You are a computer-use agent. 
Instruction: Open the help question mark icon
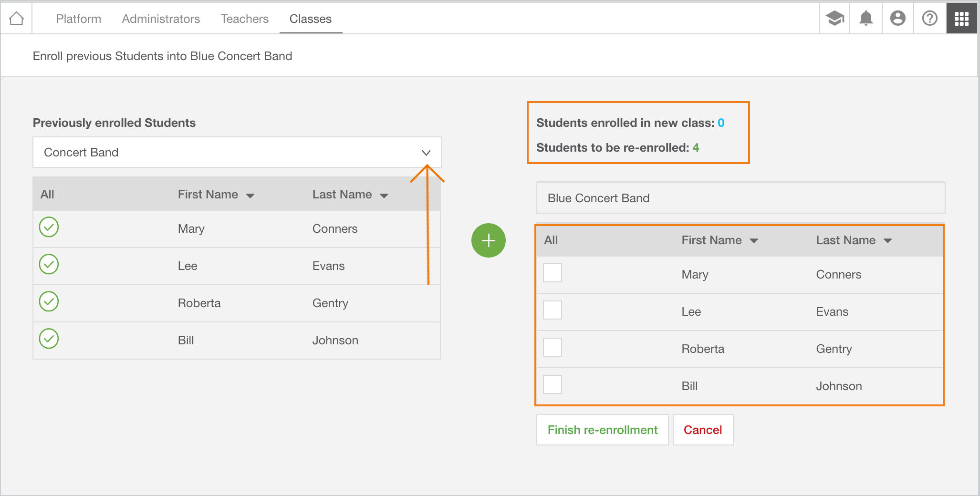coord(929,19)
